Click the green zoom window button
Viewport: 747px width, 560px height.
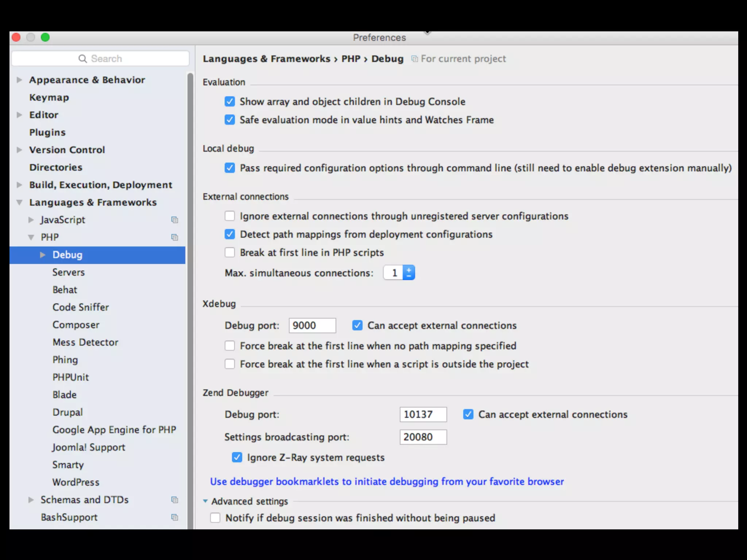(45, 38)
